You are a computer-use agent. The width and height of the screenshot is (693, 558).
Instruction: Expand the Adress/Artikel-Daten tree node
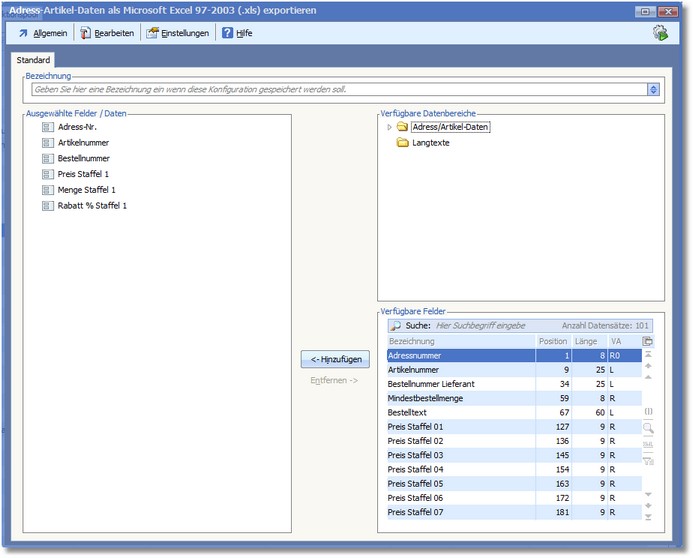[389, 127]
